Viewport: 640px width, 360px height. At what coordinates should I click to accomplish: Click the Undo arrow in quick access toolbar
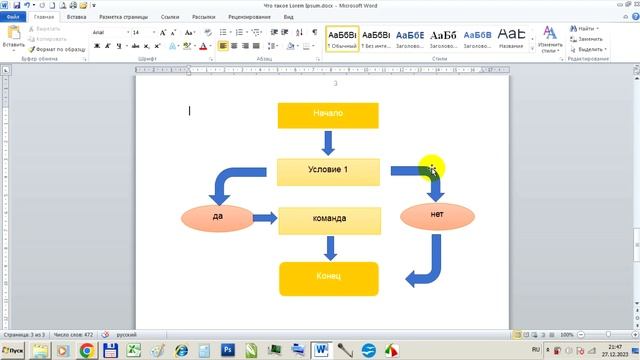27,5
